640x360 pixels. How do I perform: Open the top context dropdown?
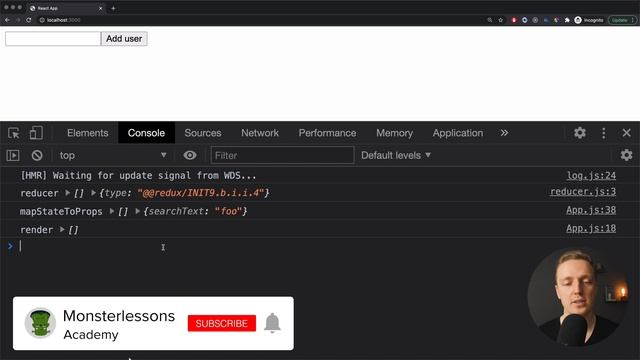click(113, 155)
